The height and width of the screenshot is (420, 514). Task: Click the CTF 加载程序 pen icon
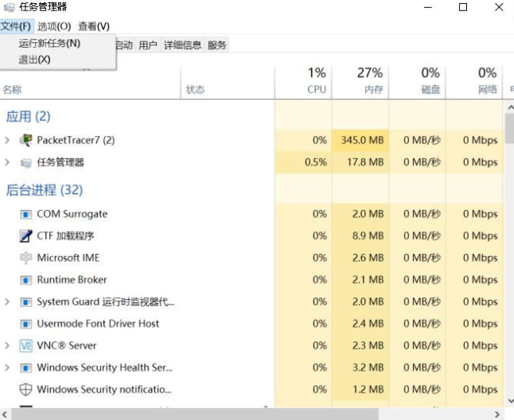click(25, 236)
